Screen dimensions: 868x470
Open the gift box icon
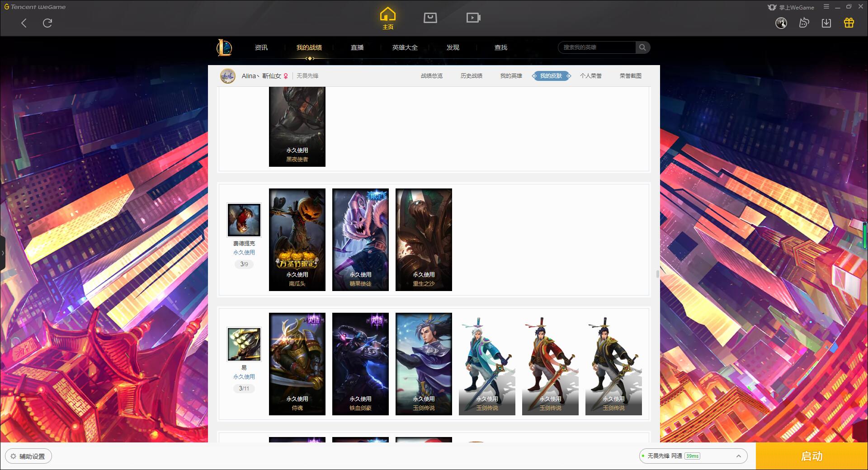pyautogui.click(x=849, y=23)
